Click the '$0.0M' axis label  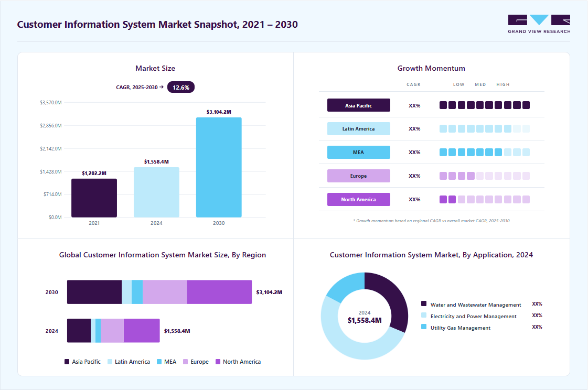tap(55, 217)
